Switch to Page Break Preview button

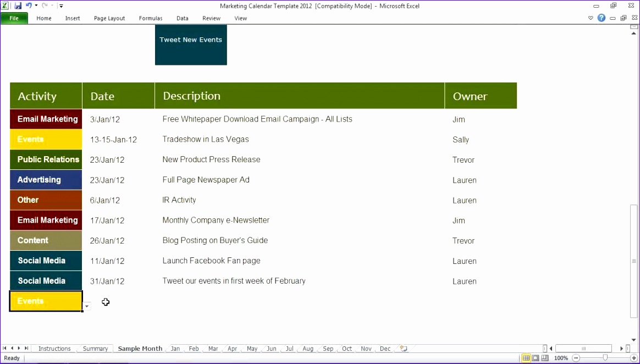[544, 358]
